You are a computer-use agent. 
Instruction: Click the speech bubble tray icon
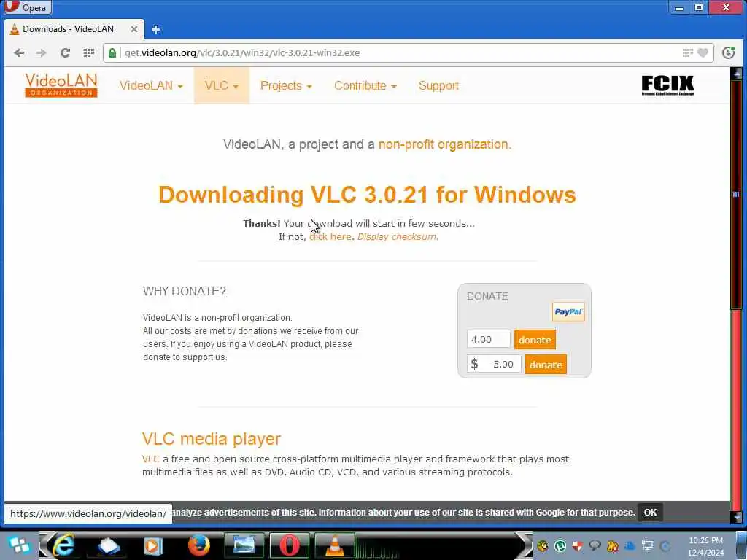pyautogui.click(x=595, y=545)
